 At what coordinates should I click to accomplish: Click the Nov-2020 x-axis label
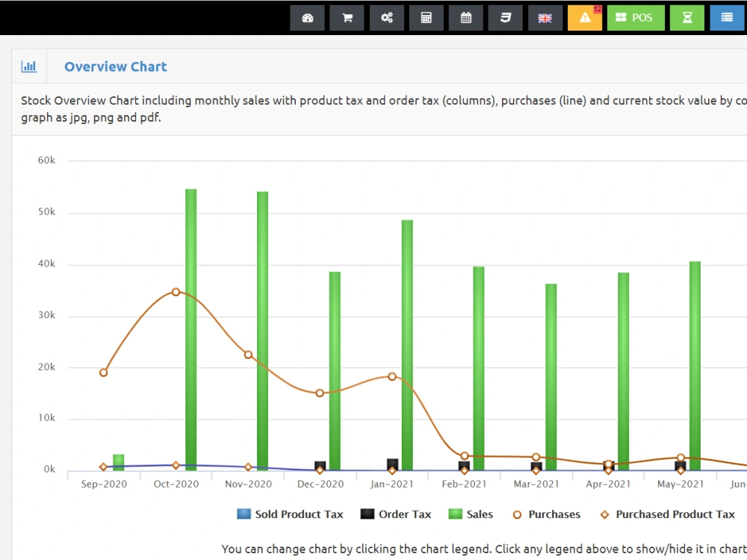(x=248, y=485)
